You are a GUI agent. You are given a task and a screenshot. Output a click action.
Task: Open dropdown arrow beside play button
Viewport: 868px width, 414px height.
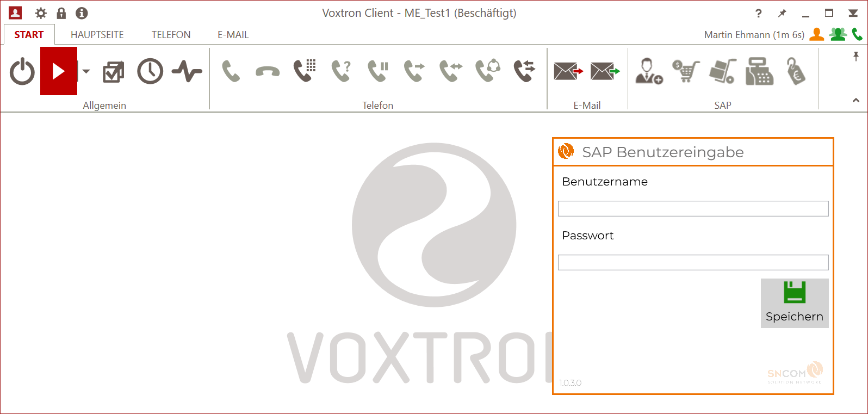(86, 71)
